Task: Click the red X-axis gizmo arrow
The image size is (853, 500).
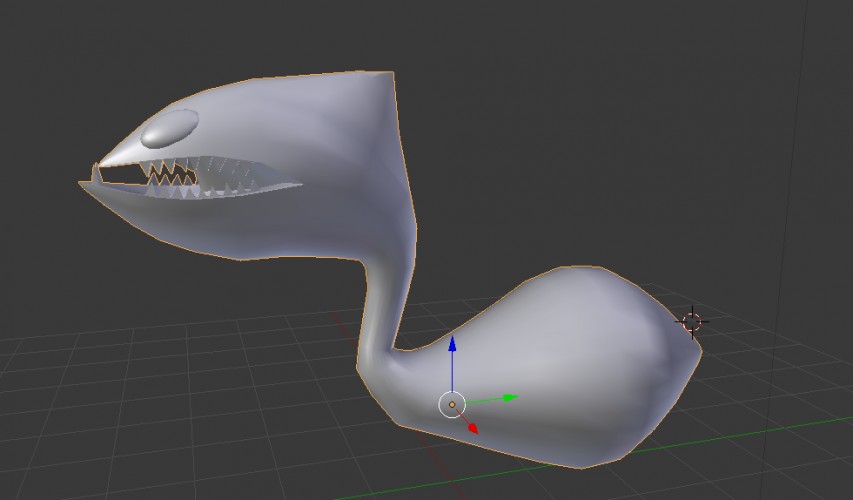Action: click(x=472, y=428)
